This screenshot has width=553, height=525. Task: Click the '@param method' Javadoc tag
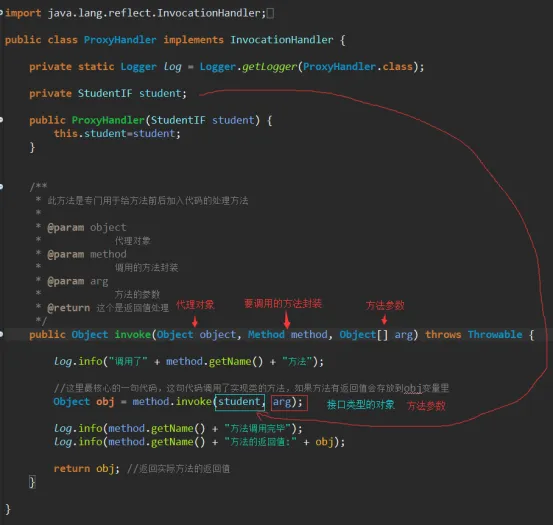tap(87, 254)
